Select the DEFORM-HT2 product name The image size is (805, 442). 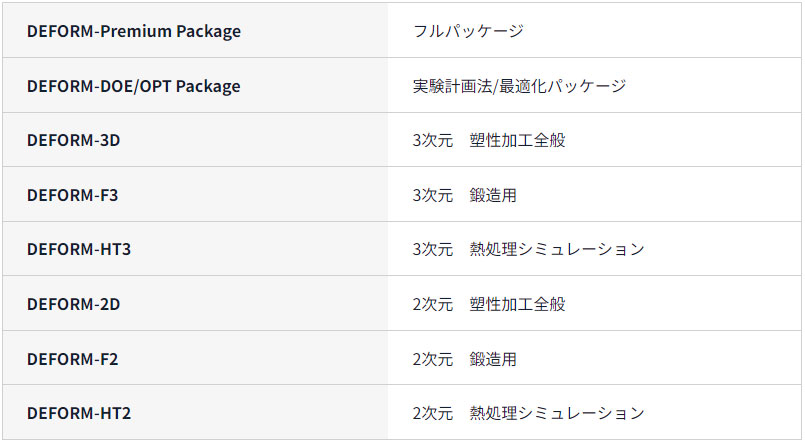coord(79,413)
